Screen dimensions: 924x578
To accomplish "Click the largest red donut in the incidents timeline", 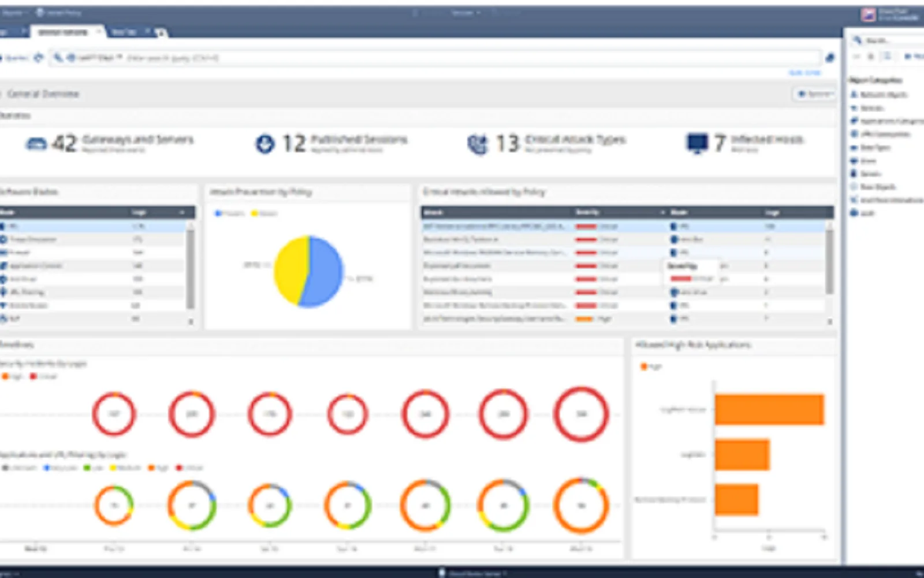I will [581, 414].
